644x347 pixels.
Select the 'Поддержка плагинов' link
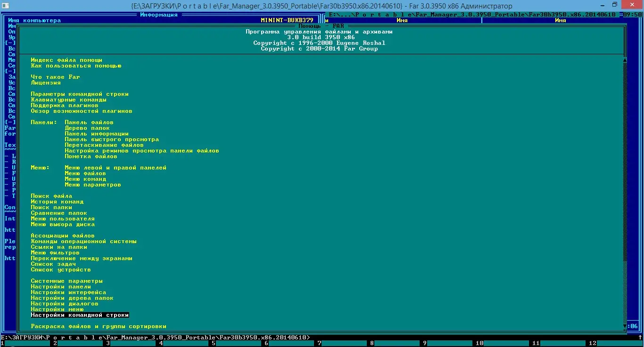[x=65, y=105]
